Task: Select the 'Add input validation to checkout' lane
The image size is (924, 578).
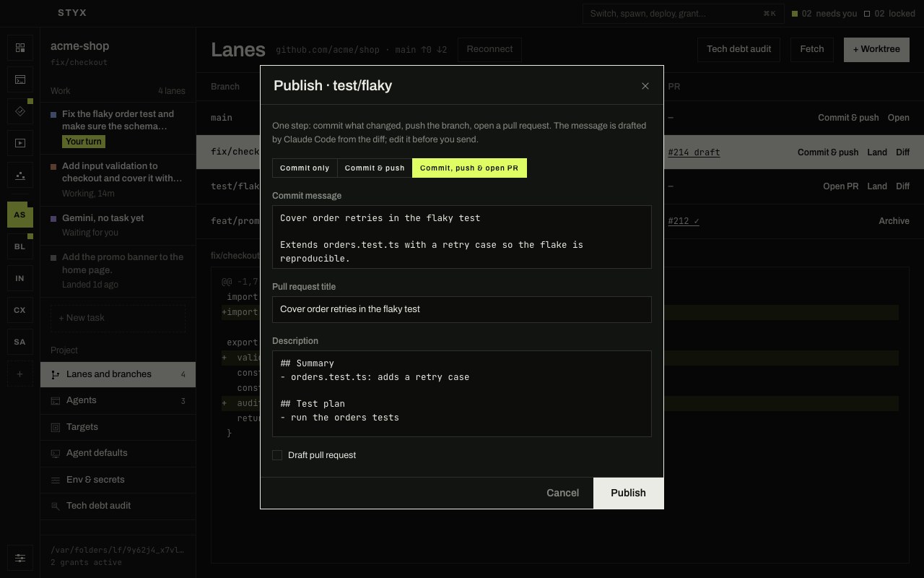Action: click(118, 180)
